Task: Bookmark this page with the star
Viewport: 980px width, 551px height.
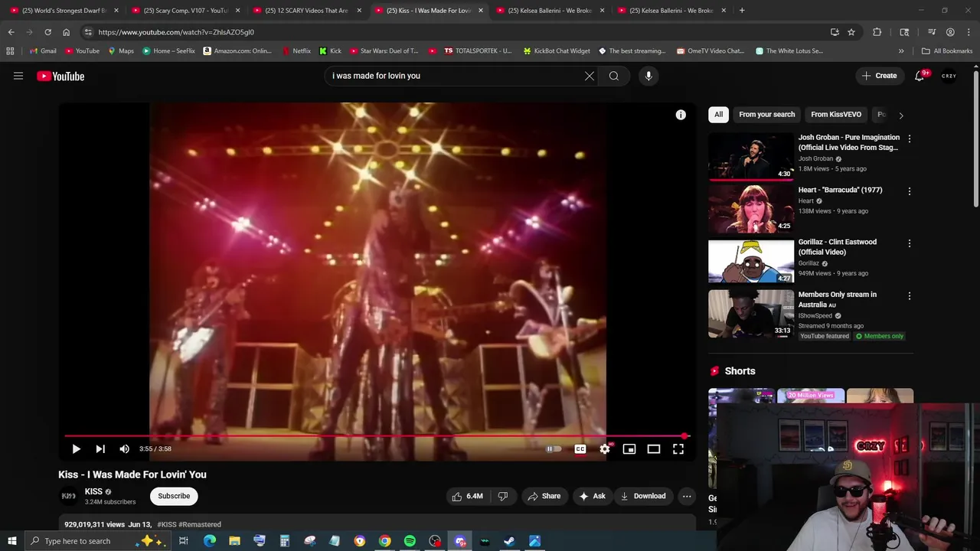Action: (851, 32)
